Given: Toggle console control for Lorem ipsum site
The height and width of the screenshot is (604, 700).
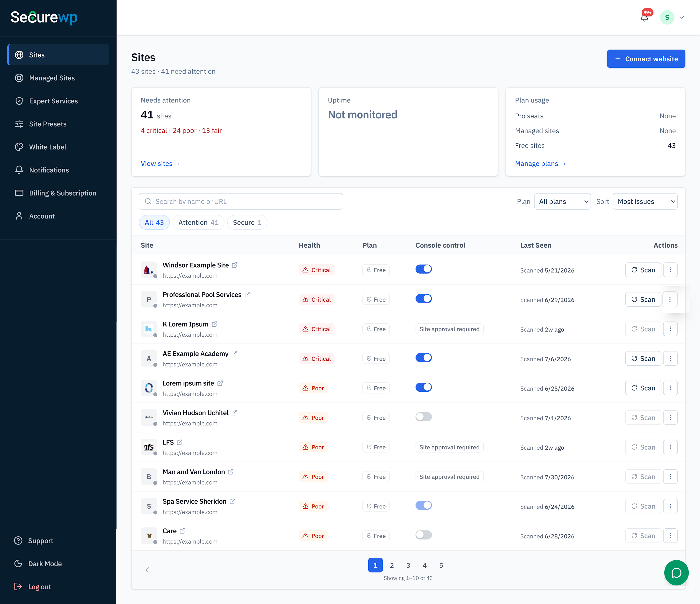Looking at the screenshot, I should pos(424,387).
